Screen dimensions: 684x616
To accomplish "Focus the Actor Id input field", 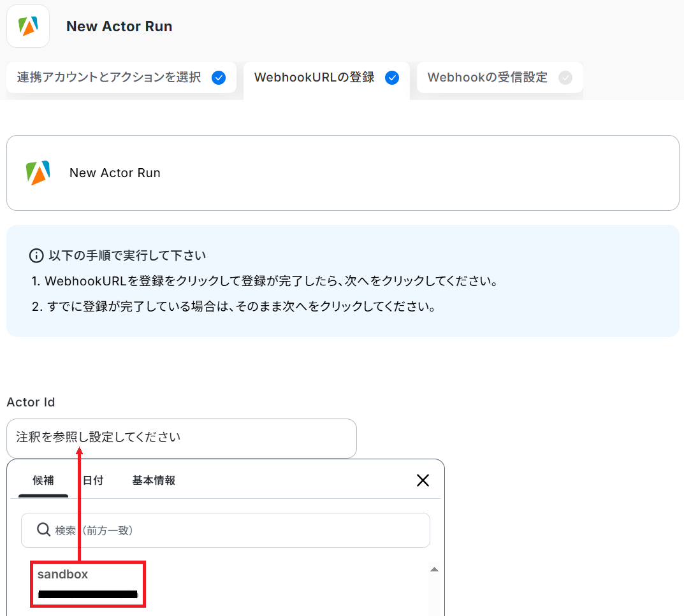I will tap(181, 438).
